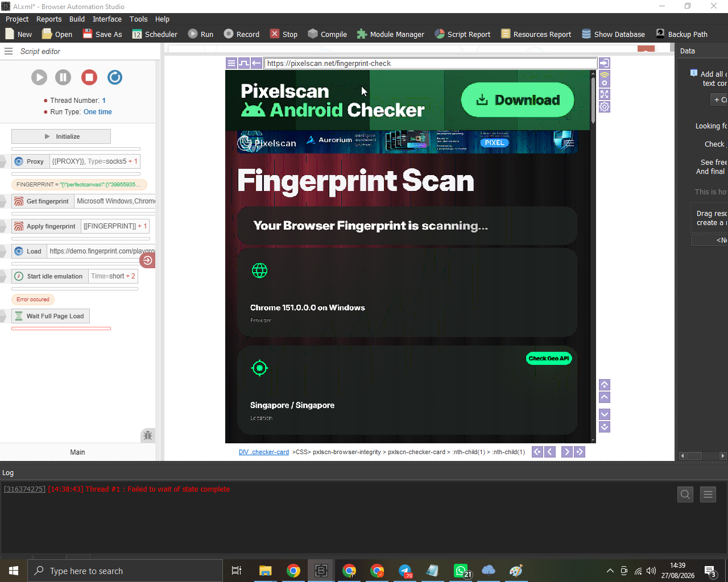
Task: Click the load-URL arrow icon after the address
Action: [x=605, y=63]
